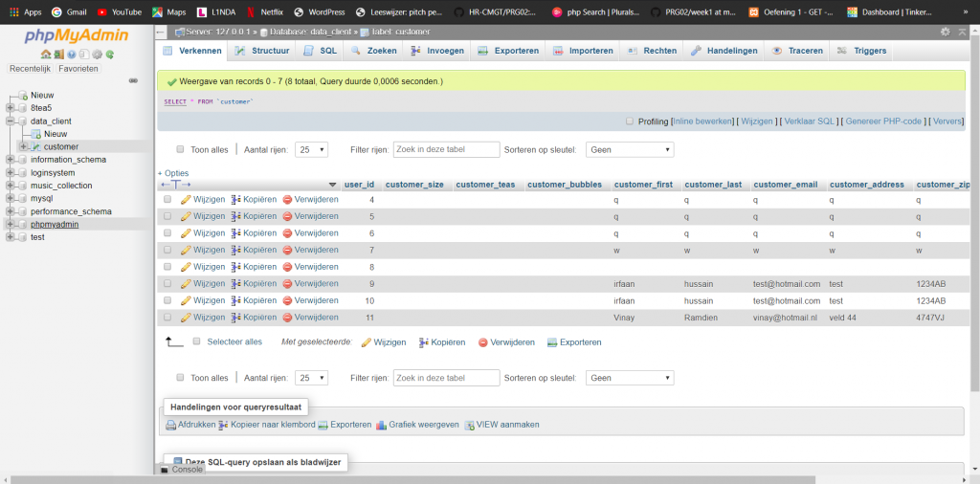This screenshot has height=484, width=980.
Task: Open upper Aantal rijen dropdown
Action: (x=311, y=150)
